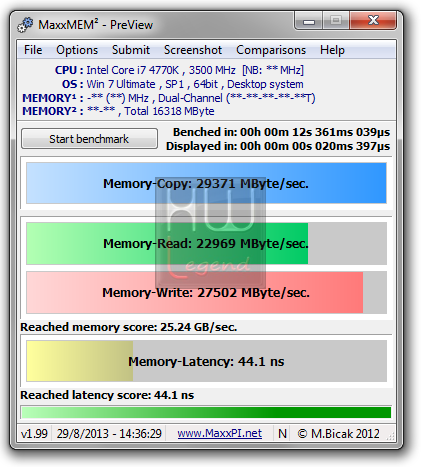Click the Benched in time text
The width and height of the screenshot is (421, 467).
281,132
